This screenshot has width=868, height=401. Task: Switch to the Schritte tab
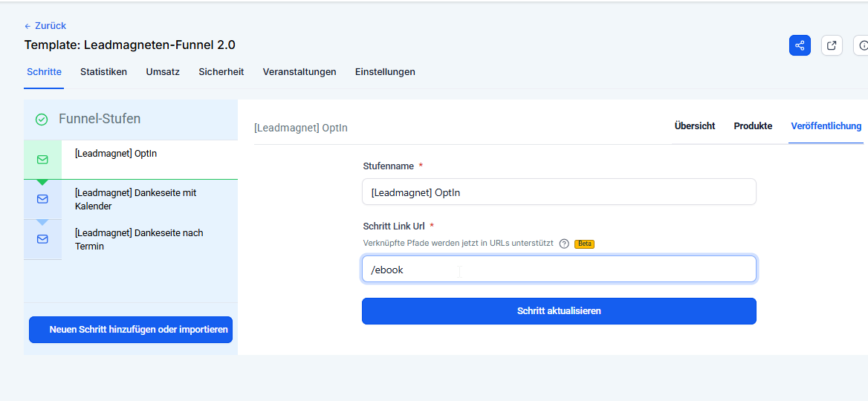click(x=44, y=72)
